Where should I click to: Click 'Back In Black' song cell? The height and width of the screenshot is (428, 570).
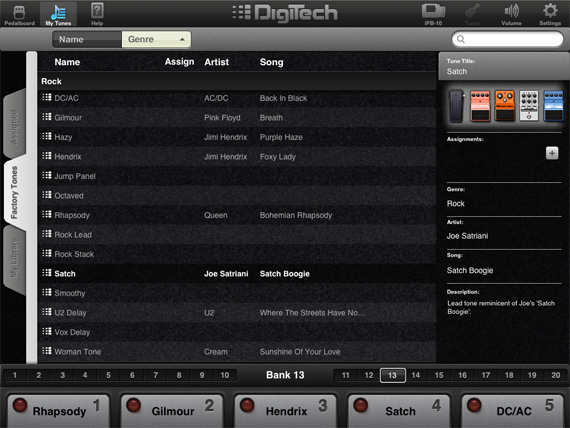coord(283,98)
